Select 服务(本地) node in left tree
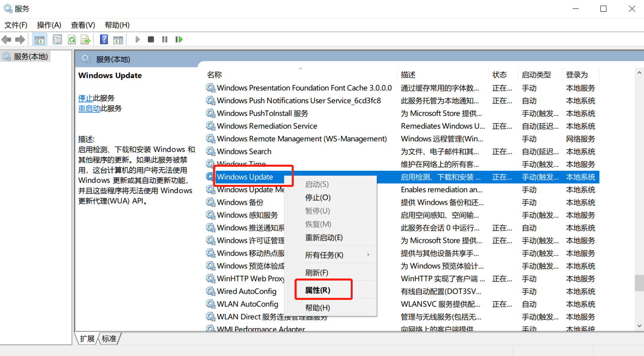The image size is (644, 356). [x=31, y=57]
